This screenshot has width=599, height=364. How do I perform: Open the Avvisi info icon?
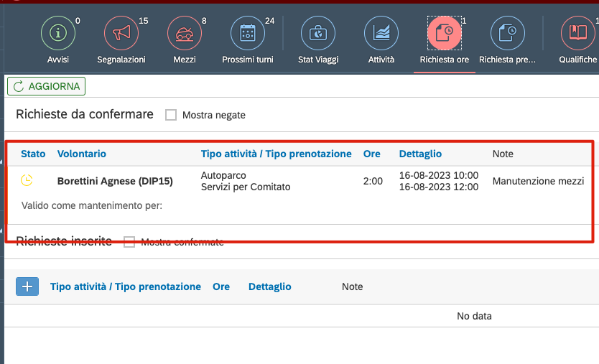click(x=58, y=33)
